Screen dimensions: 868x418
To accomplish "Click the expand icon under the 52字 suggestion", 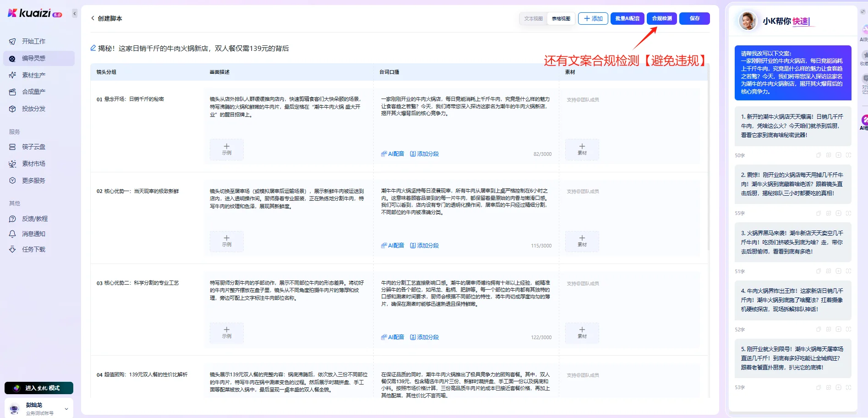I will 848,330.
